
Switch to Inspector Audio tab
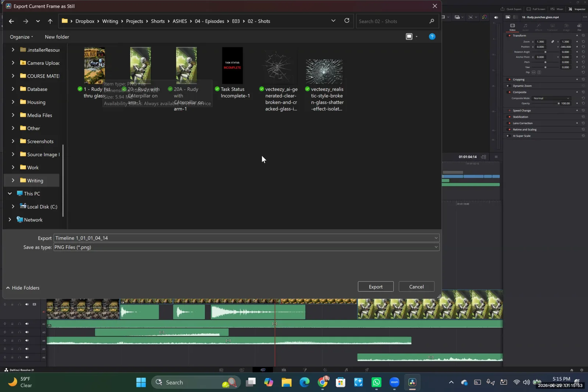tap(526, 27)
